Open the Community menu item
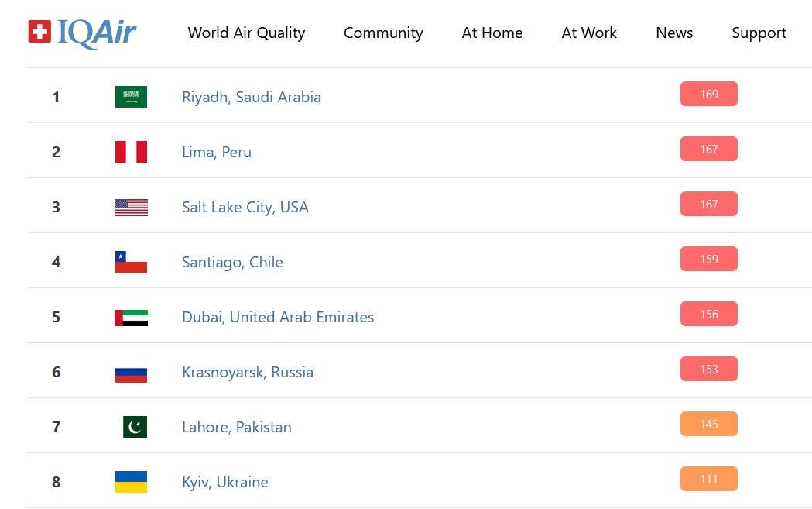812x509 pixels. point(383,33)
